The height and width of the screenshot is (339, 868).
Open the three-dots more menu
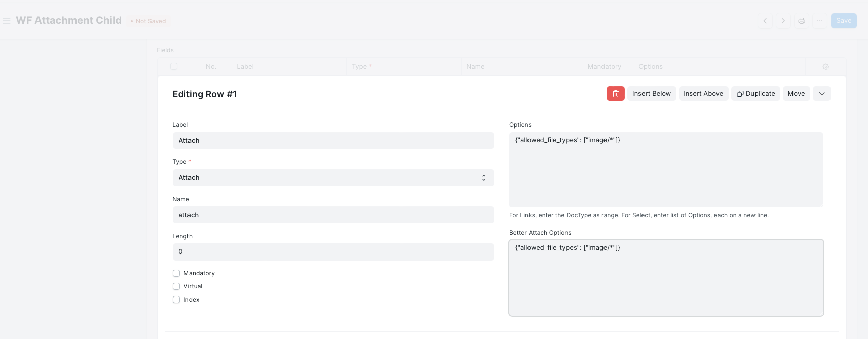click(x=820, y=21)
